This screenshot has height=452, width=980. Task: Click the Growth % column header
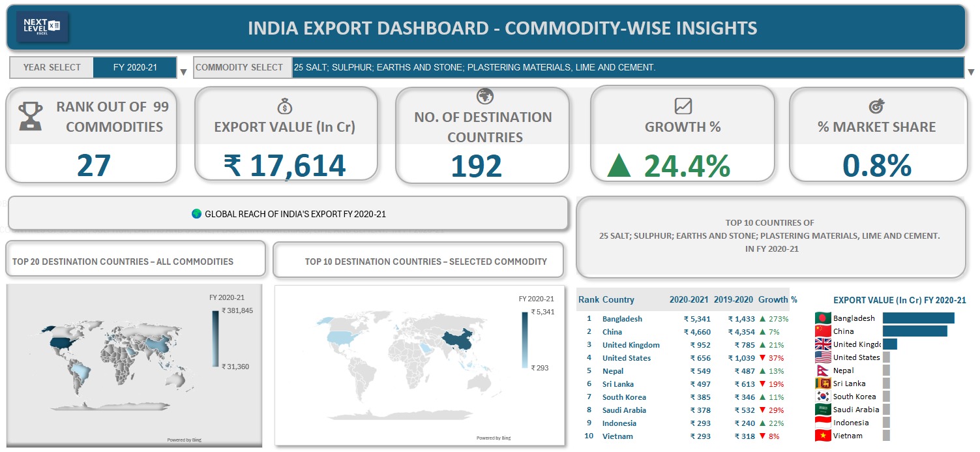click(x=777, y=300)
